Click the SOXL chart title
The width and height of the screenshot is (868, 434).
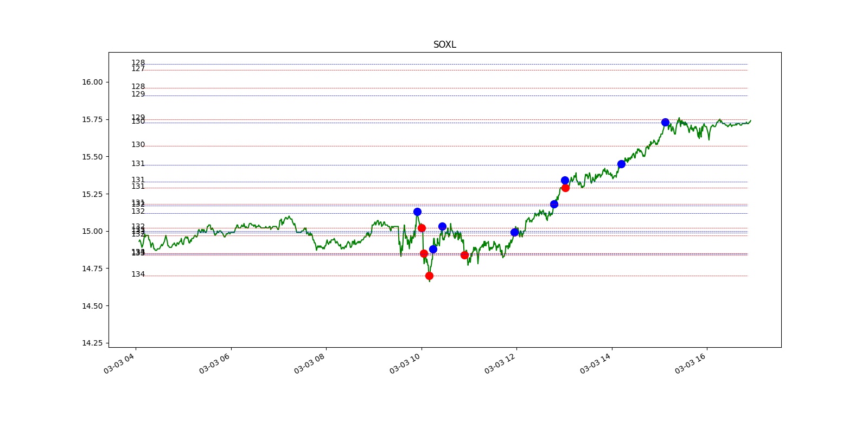click(x=444, y=44)
